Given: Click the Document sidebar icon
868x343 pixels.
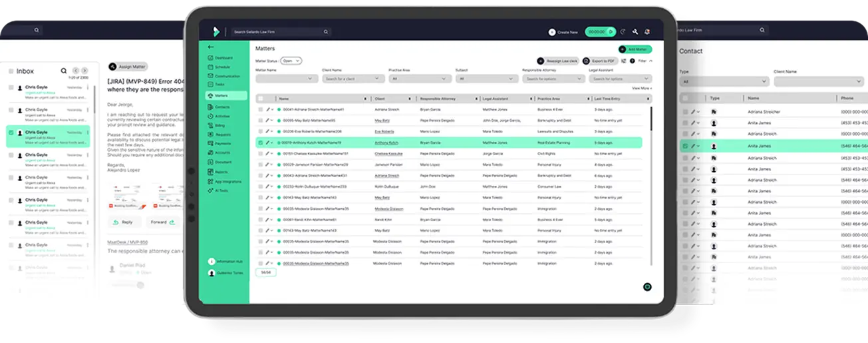Looking at the screenshot, I should [x=210, y=162].
